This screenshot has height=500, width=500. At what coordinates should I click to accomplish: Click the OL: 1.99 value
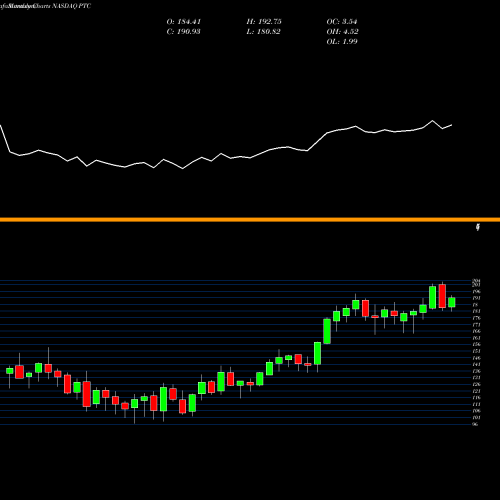(342, 42)
